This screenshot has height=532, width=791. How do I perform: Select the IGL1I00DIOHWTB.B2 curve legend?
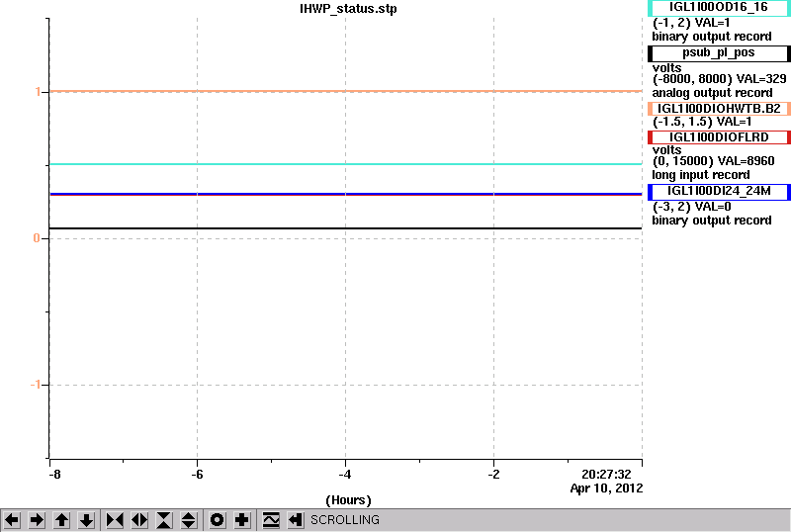(719, 109)
